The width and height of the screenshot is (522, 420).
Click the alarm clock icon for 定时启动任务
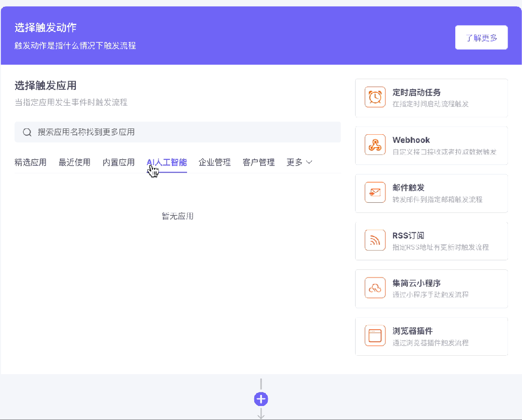[x=375, y=97]
